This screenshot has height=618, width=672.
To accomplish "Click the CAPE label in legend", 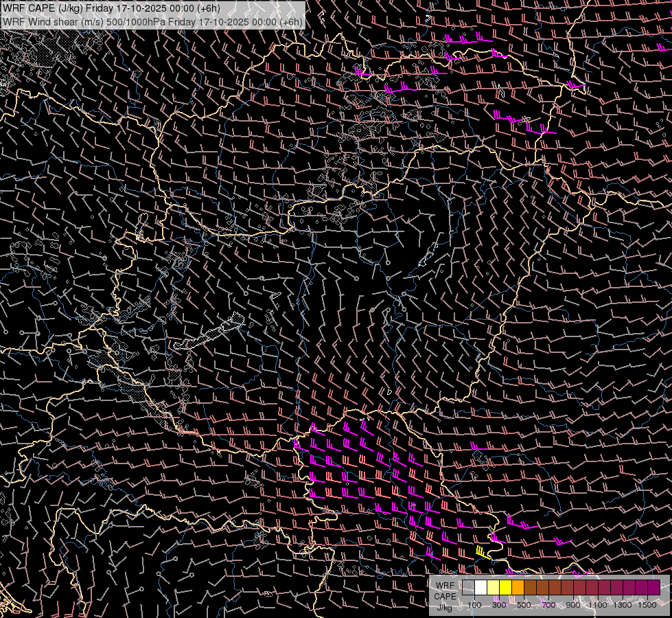I will pos(445,597).
